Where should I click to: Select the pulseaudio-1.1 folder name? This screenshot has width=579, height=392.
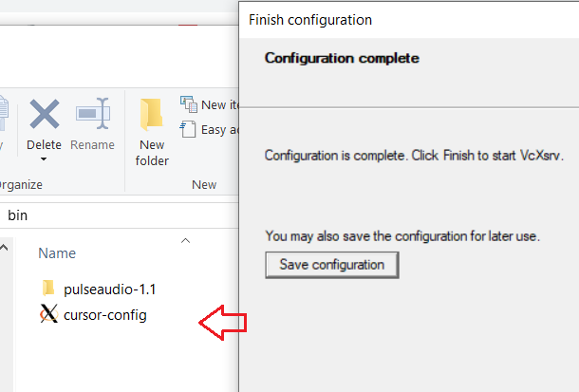click(110, 289)
